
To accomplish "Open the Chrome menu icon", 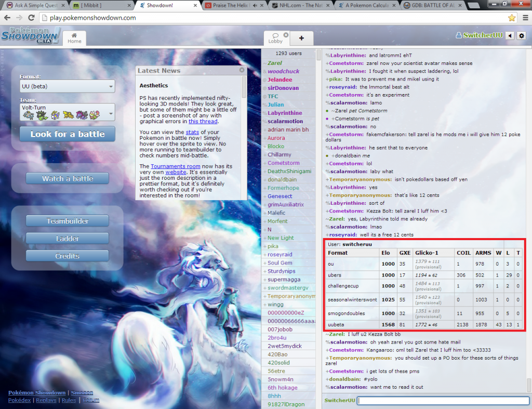I will (525, 18).
